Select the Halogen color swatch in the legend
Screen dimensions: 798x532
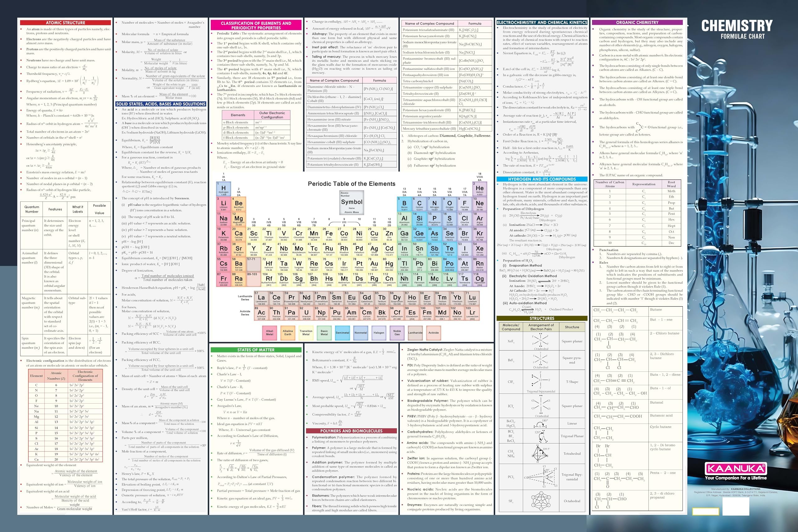click(379, 333)
